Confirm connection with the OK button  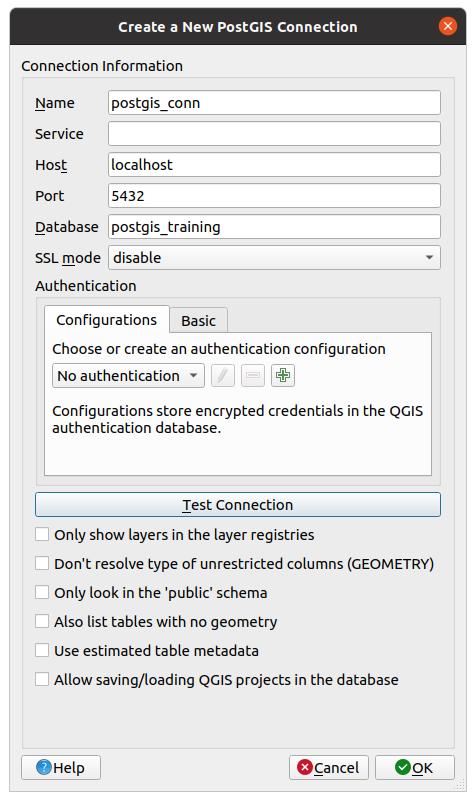(415, 767)
